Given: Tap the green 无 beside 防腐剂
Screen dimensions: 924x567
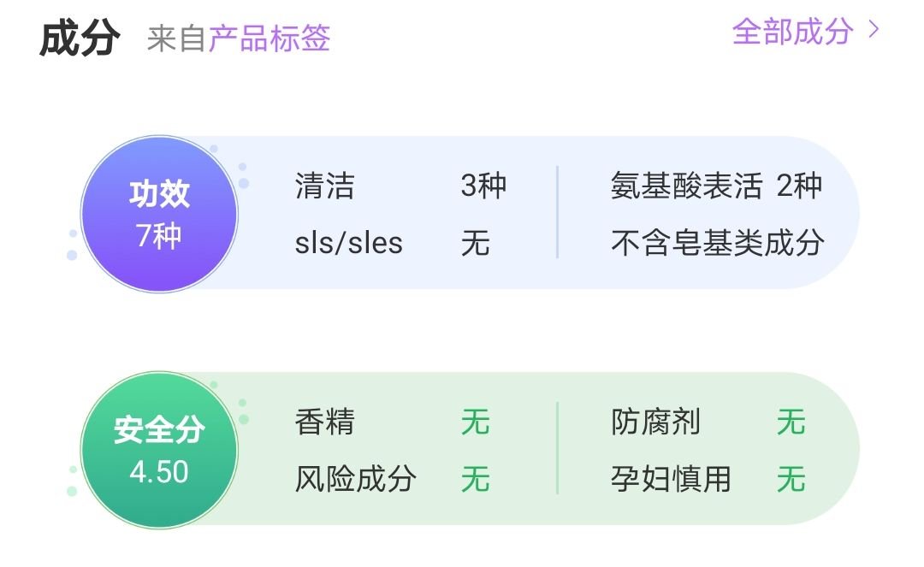Looking at the screenshot, I should click(791, 422).
